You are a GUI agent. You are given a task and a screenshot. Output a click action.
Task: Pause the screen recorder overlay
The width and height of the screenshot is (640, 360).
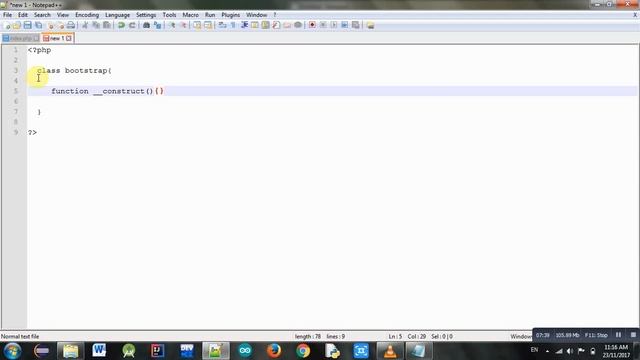[x=618, y=335]
